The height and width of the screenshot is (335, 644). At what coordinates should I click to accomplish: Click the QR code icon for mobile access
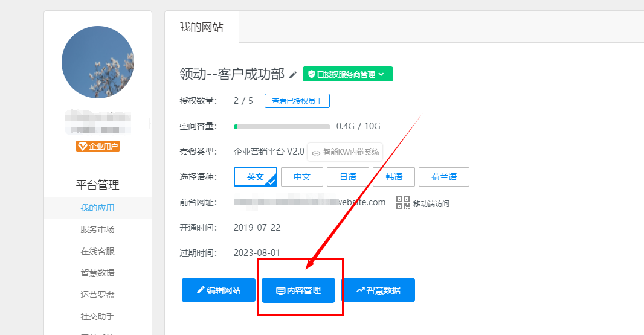[403, 203]
